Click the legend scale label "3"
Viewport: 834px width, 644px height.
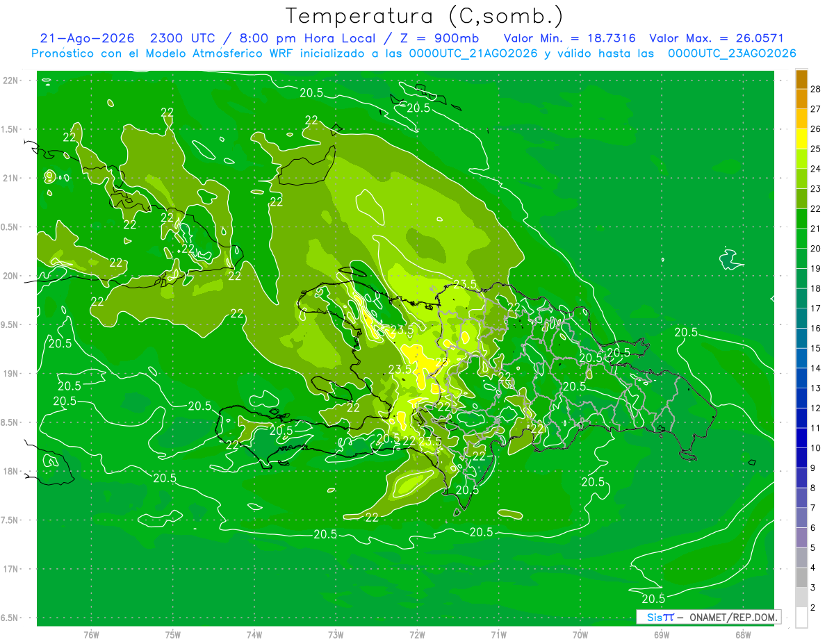[x=813, y=588]
